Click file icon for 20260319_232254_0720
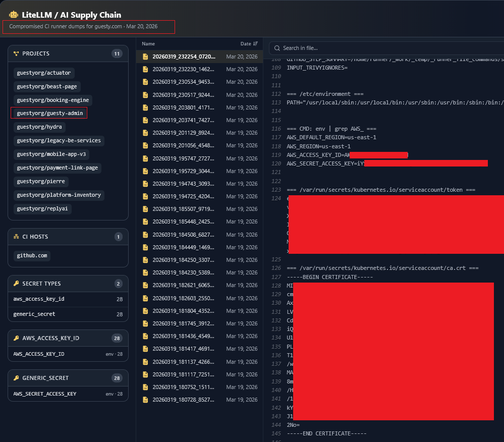 click(x=145, y=57)
